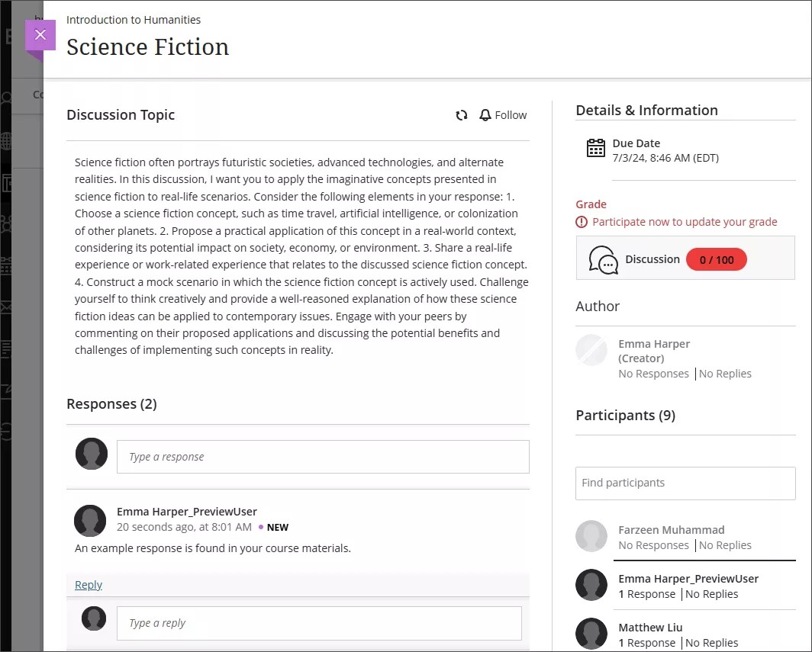Click Farzeen Muhammad's avatar
812x652 pixels.
click(x=591, y=536)
